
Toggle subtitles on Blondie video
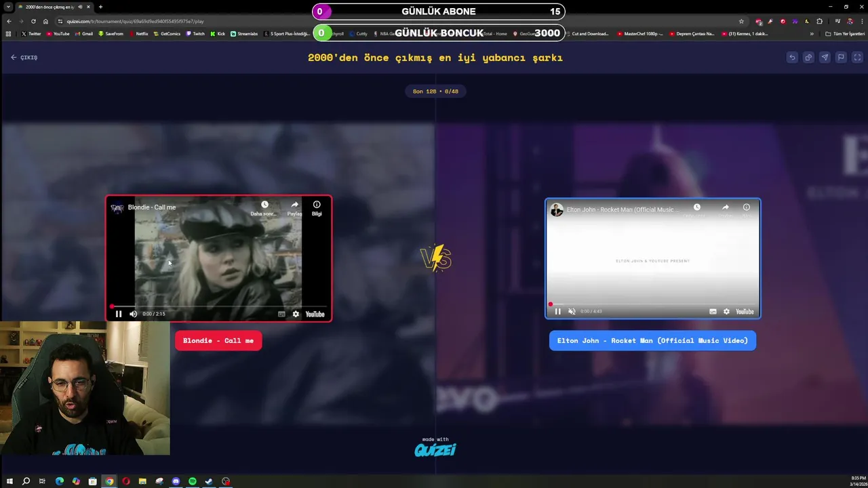click(281, 314)
